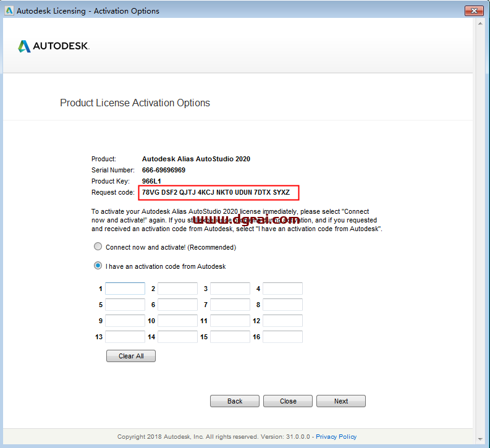This screenshot has height=448, width=490.
Task: Click activation code field 9
Action: pyautogui.click(x=125, y=321)
